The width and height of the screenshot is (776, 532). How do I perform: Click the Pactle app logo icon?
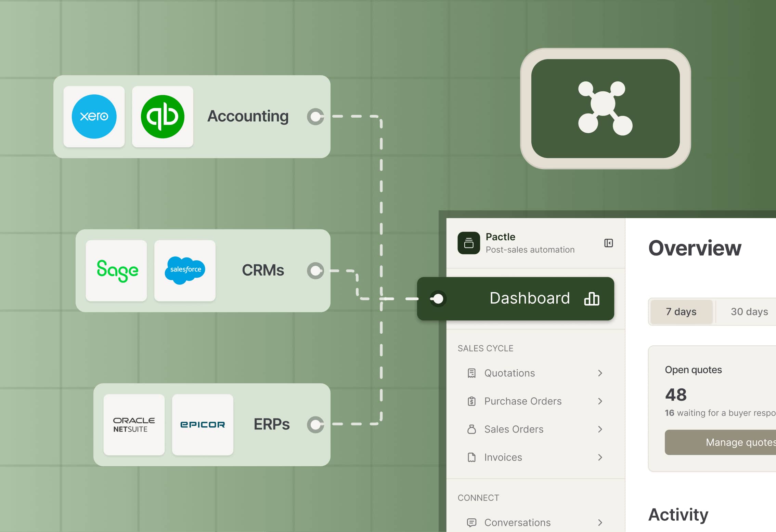click(469, 243)
